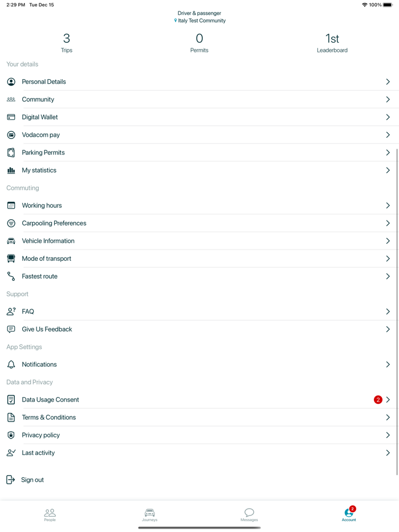Image resolution: width=399 pixels, height=532 pixels.
Task: Open Mode of transport chevron
Action: [388, 259]
